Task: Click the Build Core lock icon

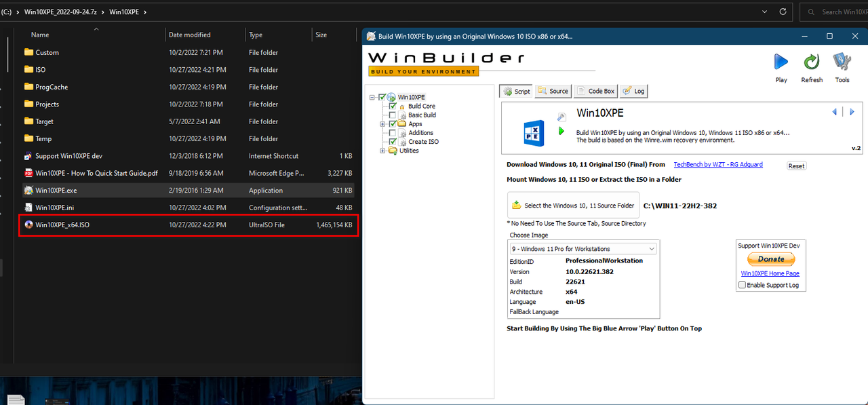Action: click(401, 107)
